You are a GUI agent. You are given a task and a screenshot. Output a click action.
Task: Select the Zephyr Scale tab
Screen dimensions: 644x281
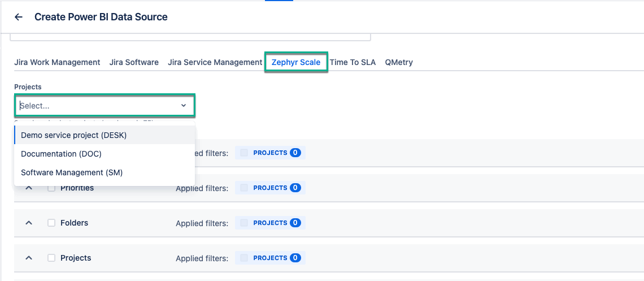pos(296,62)
